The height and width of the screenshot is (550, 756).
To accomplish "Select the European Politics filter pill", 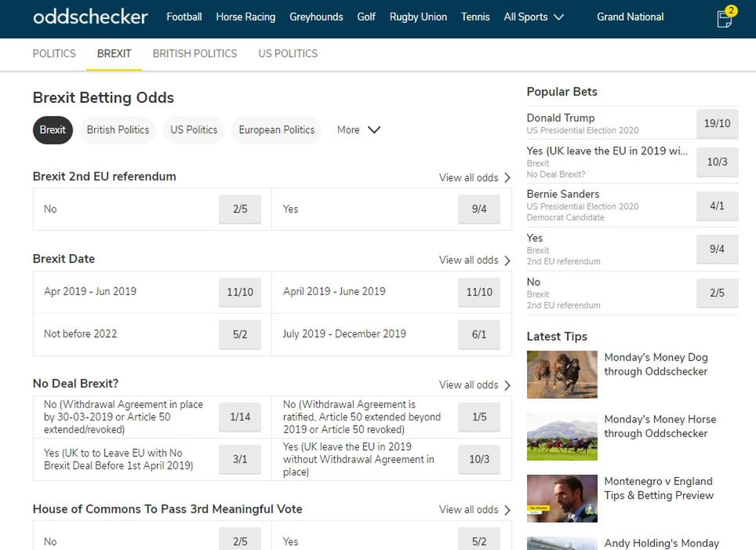I will (277, 129).
